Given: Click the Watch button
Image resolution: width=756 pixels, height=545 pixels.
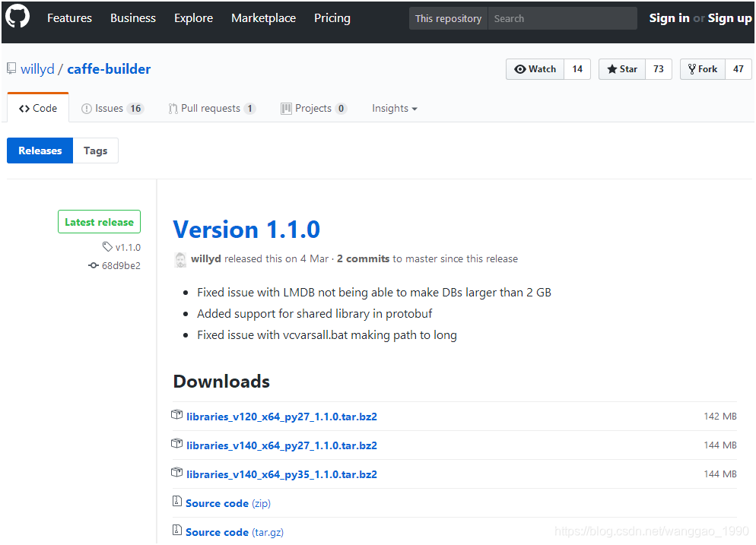Looking at the screenshot, I should coord(535,69).
